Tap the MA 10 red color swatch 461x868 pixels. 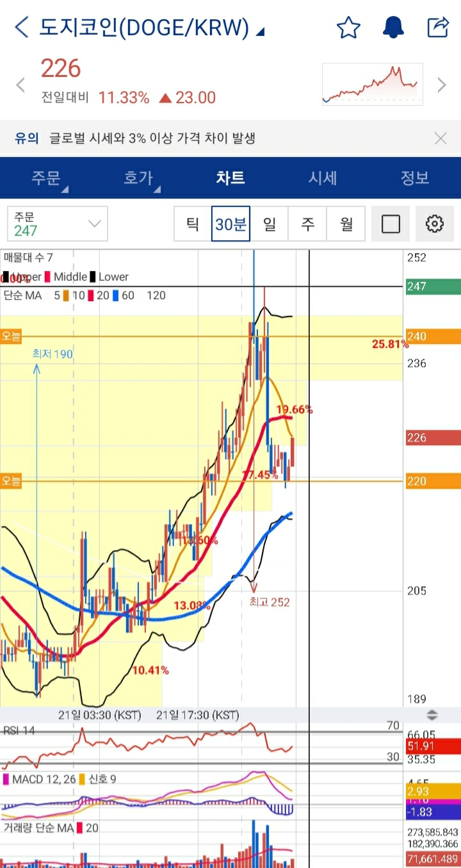click(92, 295)
